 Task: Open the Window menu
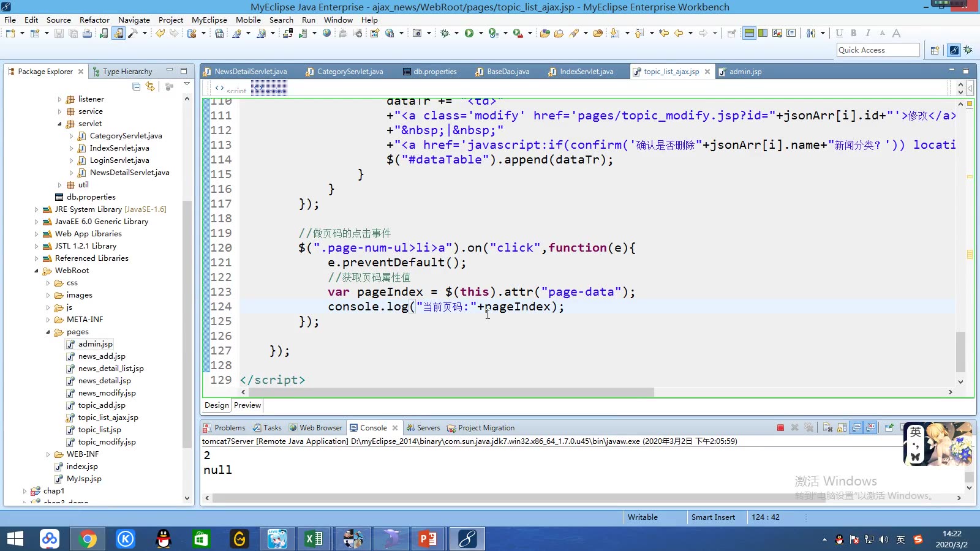pyautogui.click(x=338, y=20)
